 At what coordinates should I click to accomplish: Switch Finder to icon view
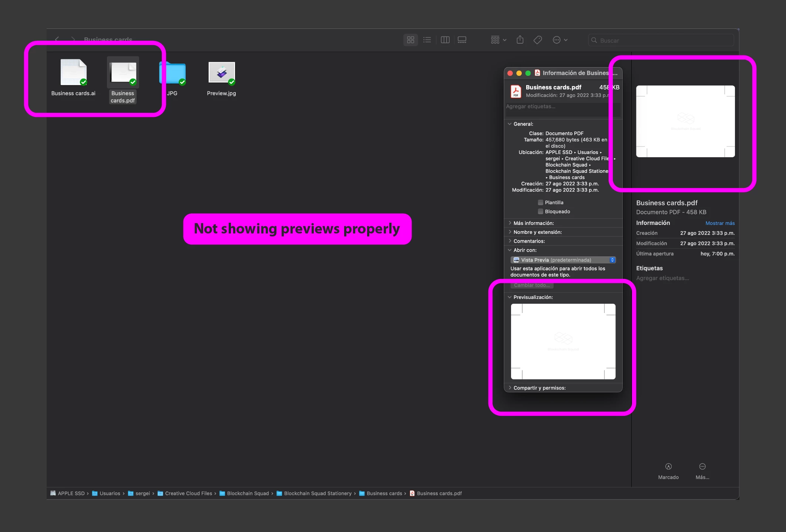410,40
